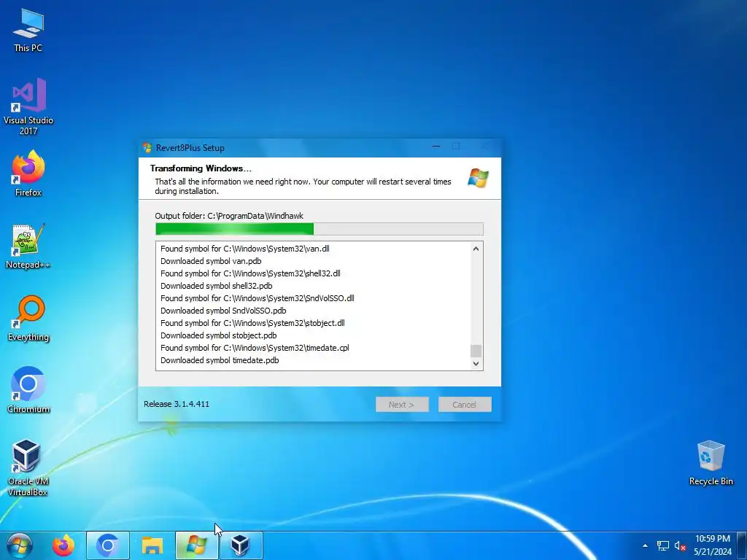
Task: Open Oracle VM VirtualBox desktop shortcut
Action: tap(28, 467)
